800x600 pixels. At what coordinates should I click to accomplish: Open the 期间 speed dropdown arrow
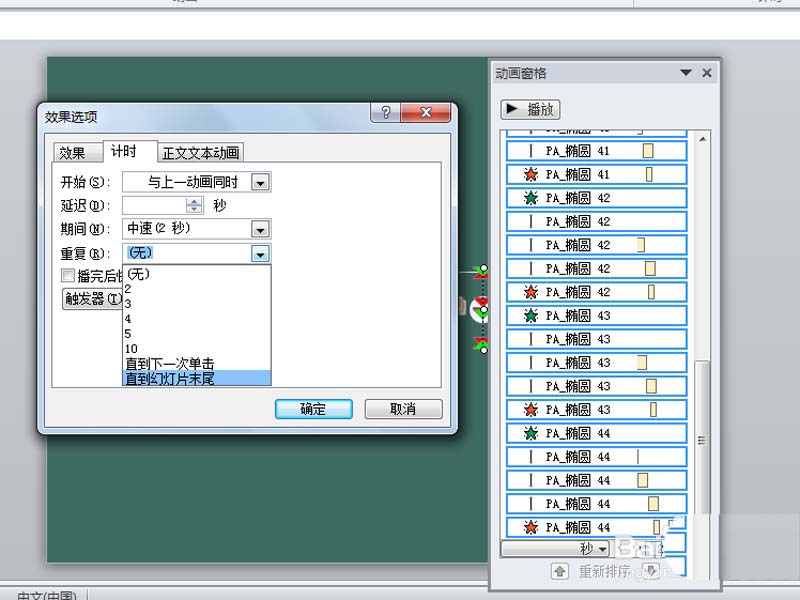coord(260,230)
